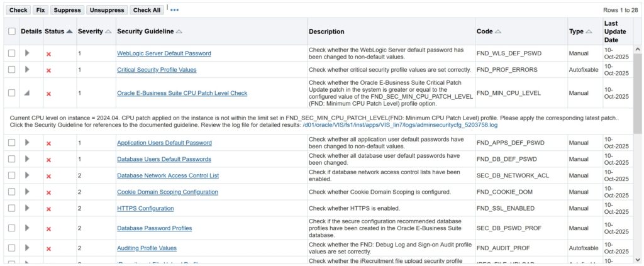This screenshot has height=266, width=644.
Task: Click the Type column sort icon
Action: point(589,31)
